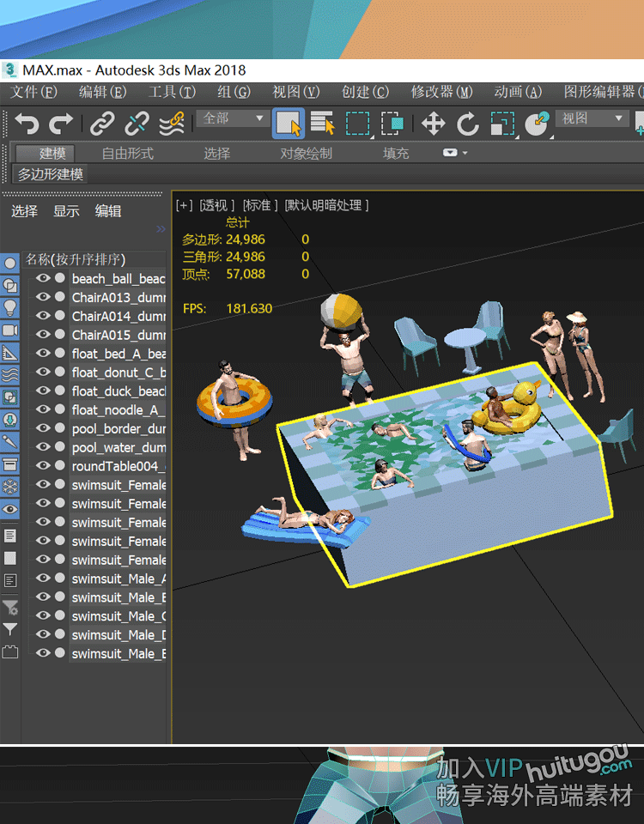Activate the Select Object tool
Screen dimensions: 644x824
[289, 124]
